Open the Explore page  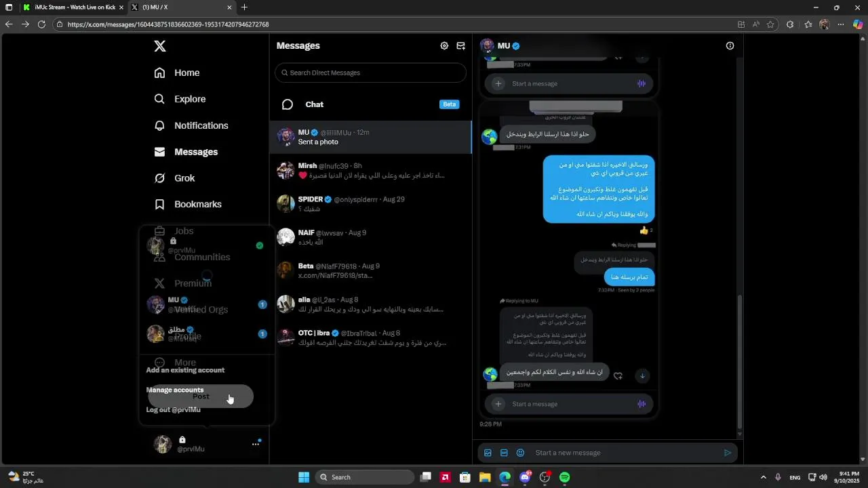pos(180,99)
